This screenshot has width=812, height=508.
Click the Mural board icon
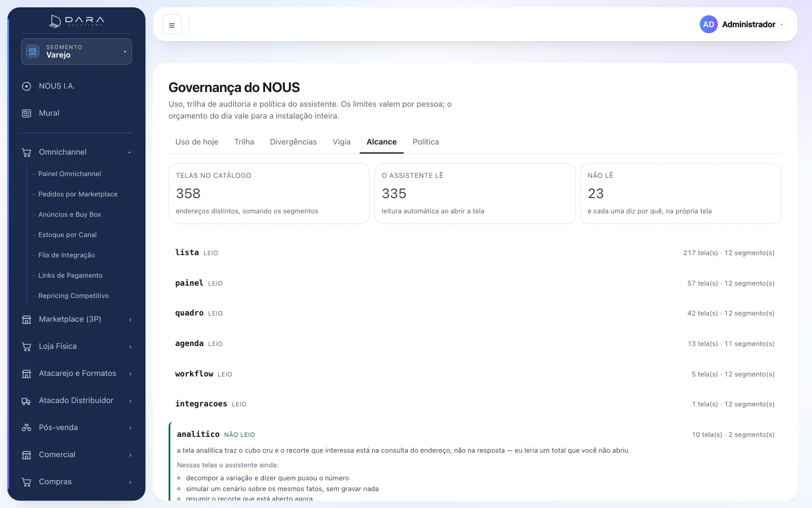click(27, 113)
